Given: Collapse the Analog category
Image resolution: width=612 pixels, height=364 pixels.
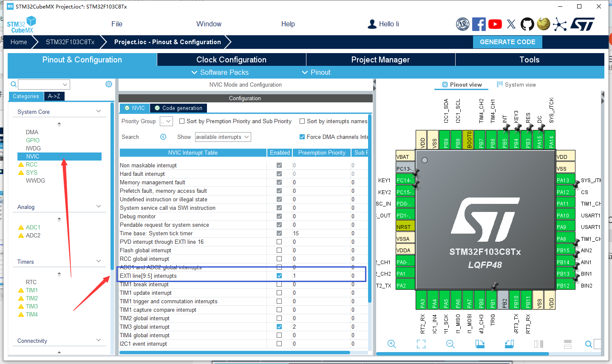Looking at the screenshot, I should pos(99,206).
